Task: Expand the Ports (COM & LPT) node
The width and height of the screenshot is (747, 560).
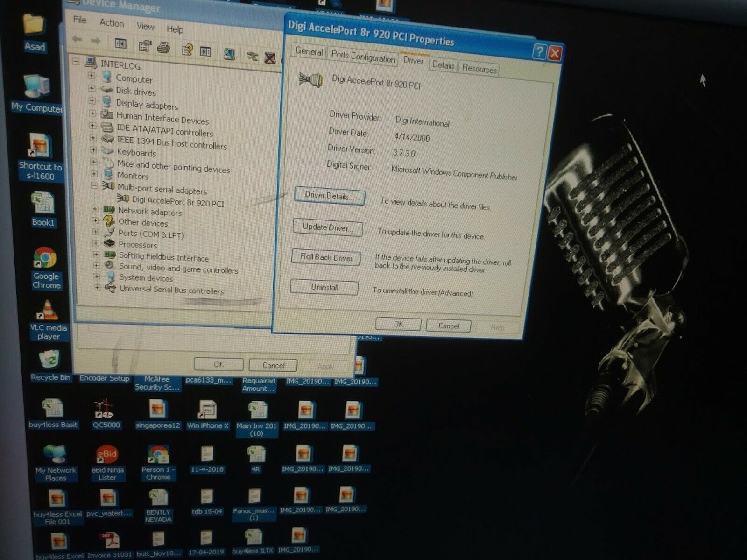Action: [x=96, y=232]
